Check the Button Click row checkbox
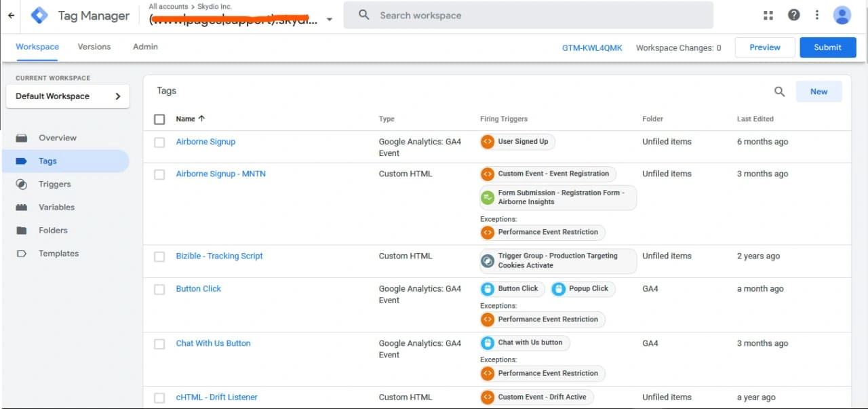This screenshot has height=409, width=868. (159, 290)
